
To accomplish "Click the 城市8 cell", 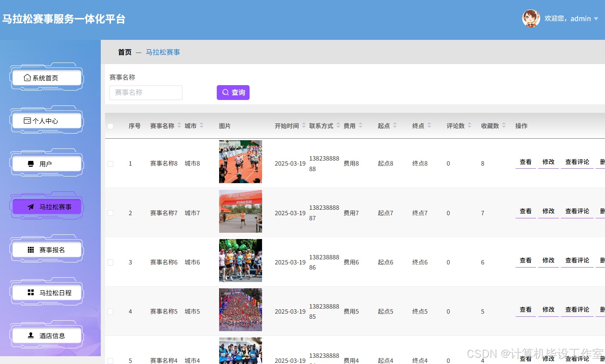I will click(192, 164).
